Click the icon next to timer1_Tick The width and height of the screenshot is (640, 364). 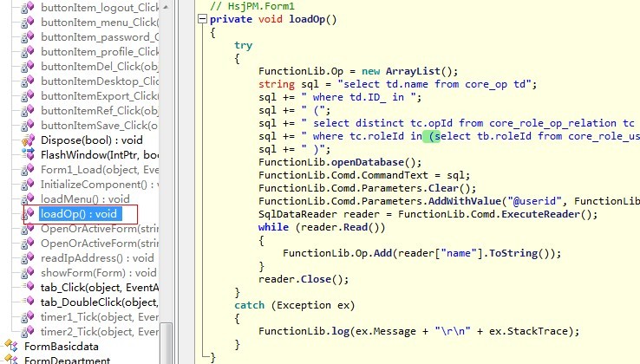pos(30,316)
